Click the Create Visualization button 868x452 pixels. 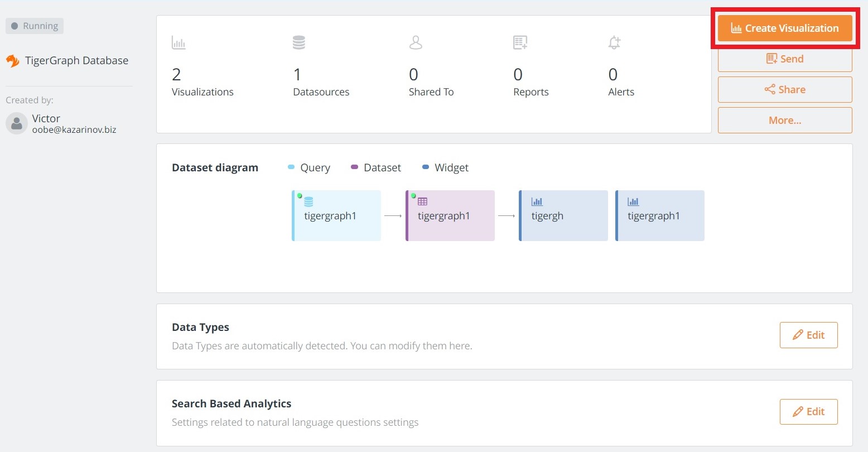(x=784, y=28)
